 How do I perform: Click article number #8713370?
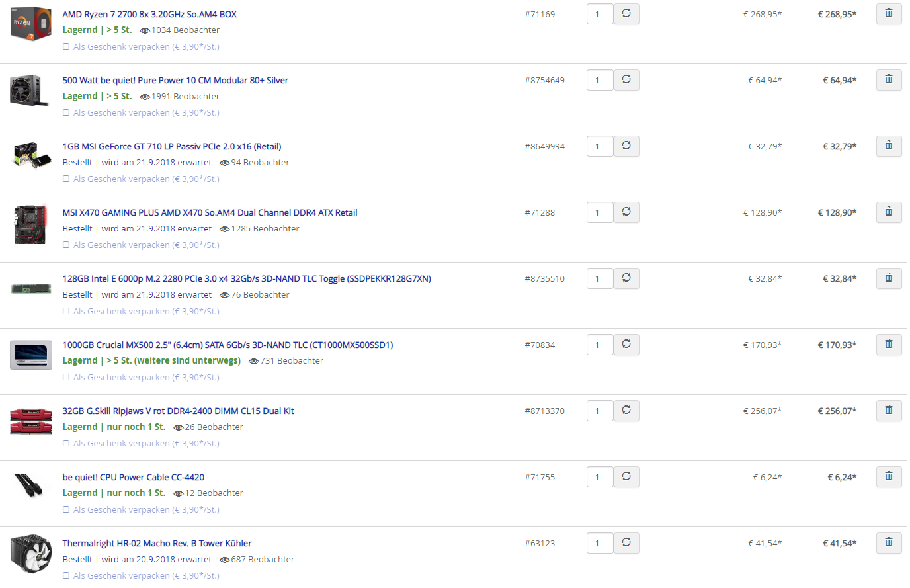coord(544,411)
